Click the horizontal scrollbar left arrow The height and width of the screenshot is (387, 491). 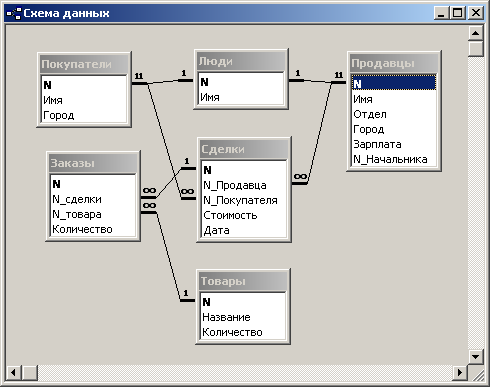point(14,372)
